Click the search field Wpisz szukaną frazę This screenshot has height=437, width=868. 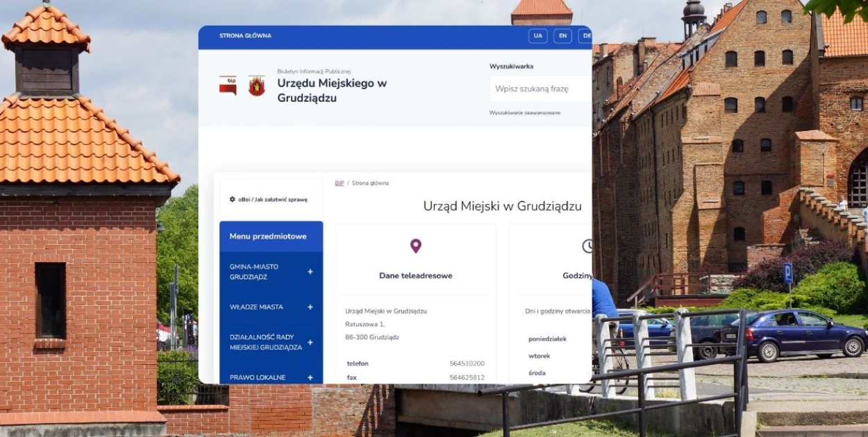pyautogui.click(x=538, y=89)
